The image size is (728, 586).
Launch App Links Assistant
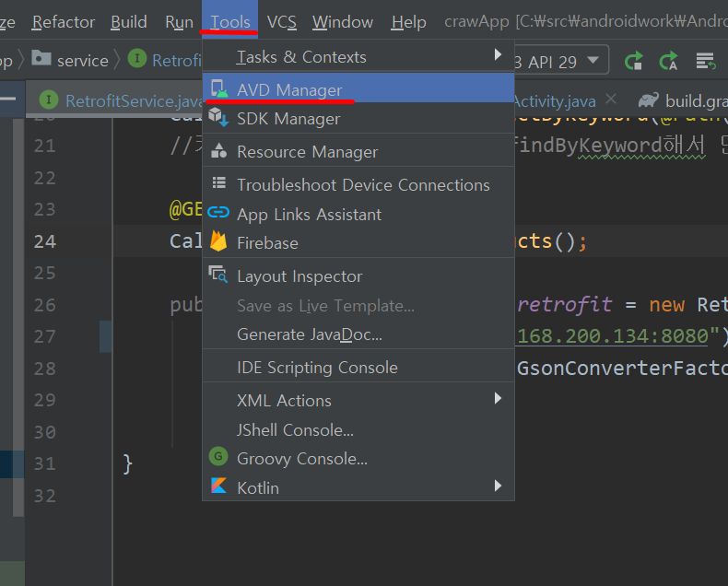pos(358,214)
